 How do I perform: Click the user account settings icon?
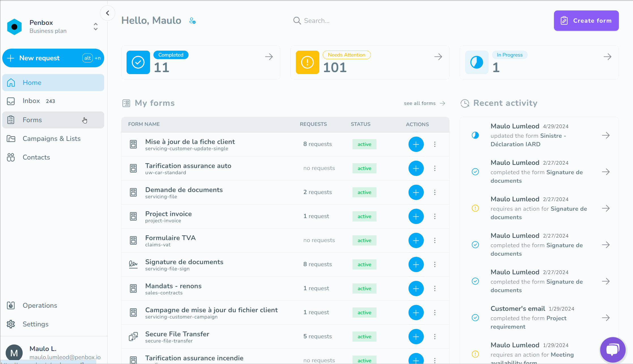pos(193,20)
